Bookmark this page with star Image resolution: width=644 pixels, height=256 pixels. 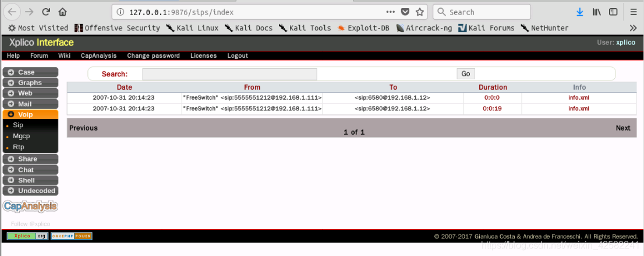pyautogui.click(x=419, y=12)
